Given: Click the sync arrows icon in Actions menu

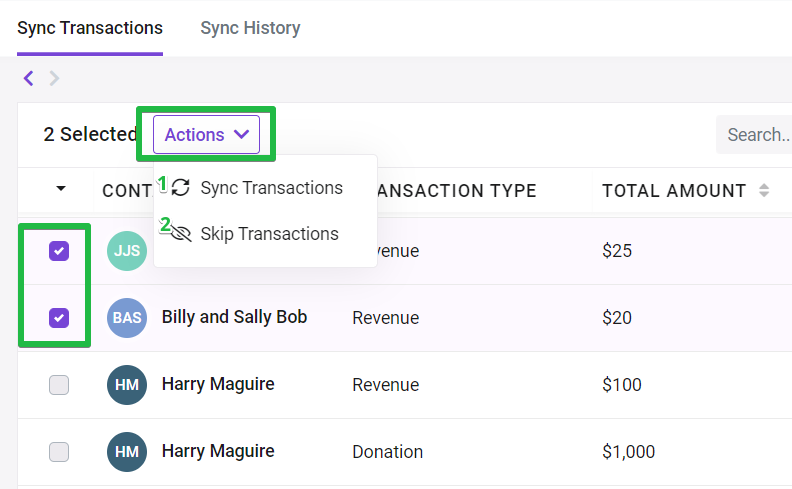Looking at the screenshot, I should coord(181,187).
